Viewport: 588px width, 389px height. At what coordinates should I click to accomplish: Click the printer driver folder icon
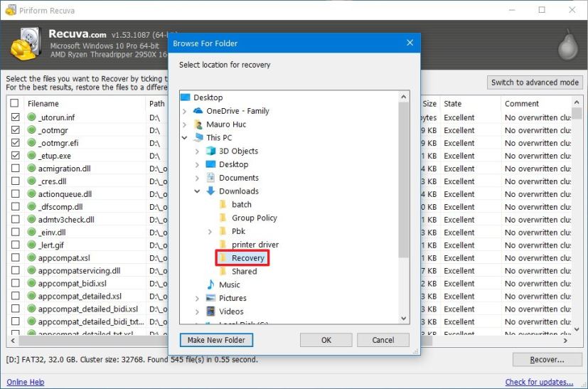pos(223,245)
